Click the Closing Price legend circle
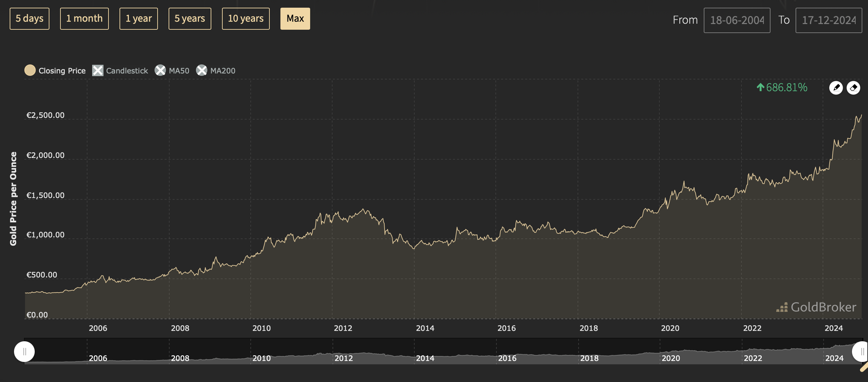 (x=30, y=70)
